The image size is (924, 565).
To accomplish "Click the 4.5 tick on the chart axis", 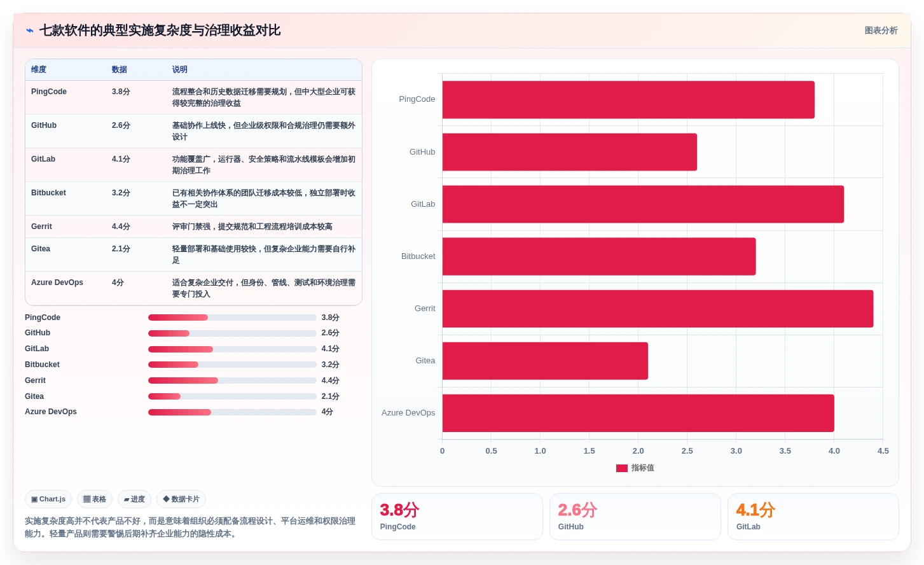I will [883, 451].
